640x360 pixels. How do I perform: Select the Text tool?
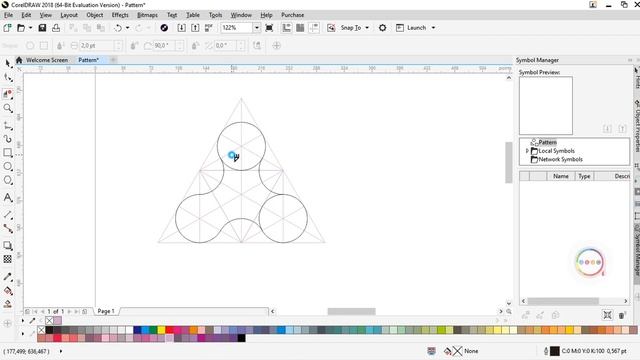click(7, 198)
